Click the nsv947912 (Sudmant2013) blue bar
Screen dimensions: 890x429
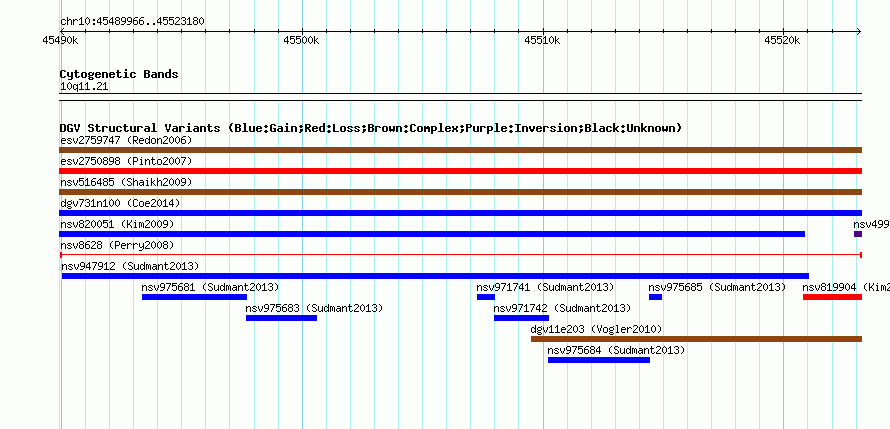click(x=435, y=276)
